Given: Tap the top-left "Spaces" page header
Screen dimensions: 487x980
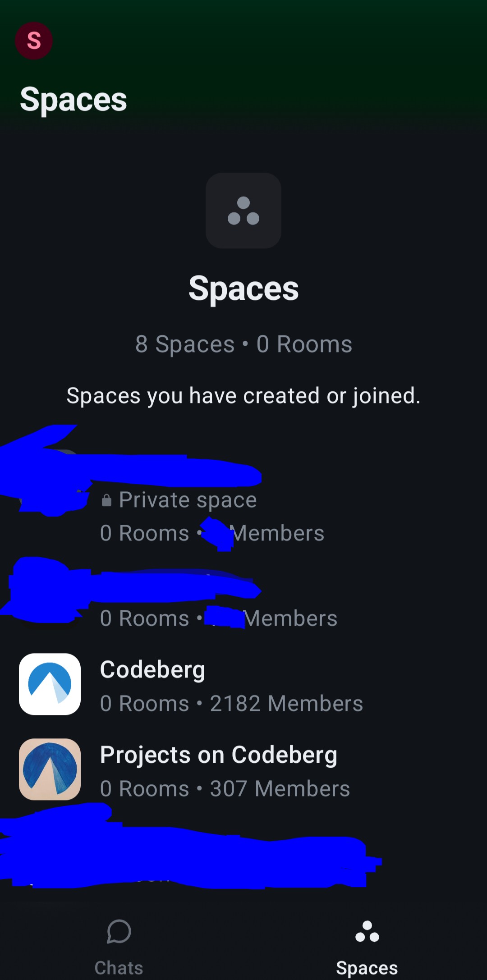Looking at the screenshot, I should click(74, 100).
